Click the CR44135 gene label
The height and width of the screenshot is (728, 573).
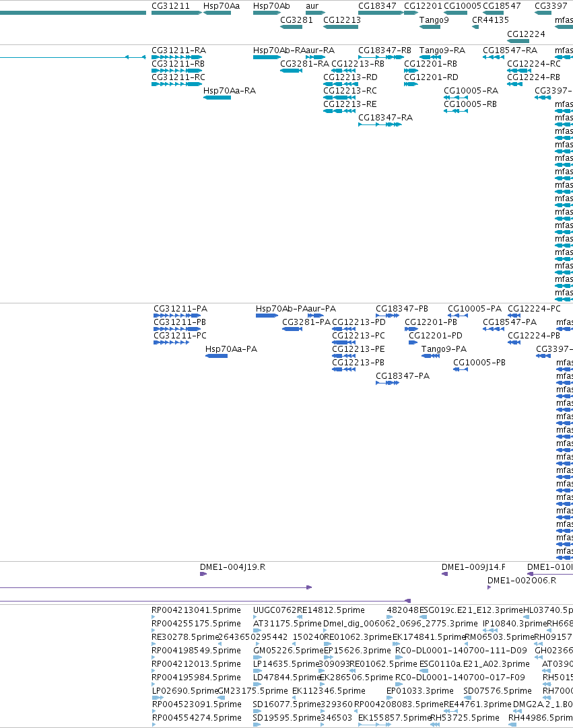pyautogui.click(x=490, y=20)
